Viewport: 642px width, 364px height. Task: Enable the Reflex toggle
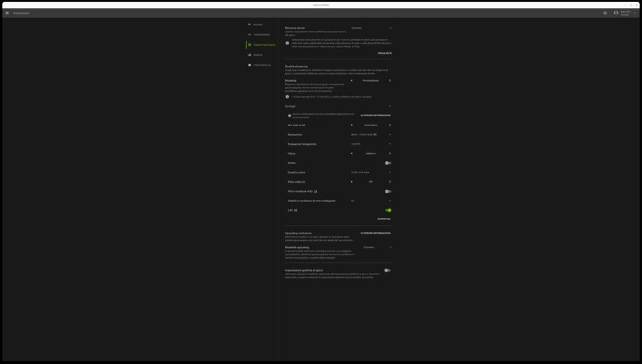(x=388, y=163)
